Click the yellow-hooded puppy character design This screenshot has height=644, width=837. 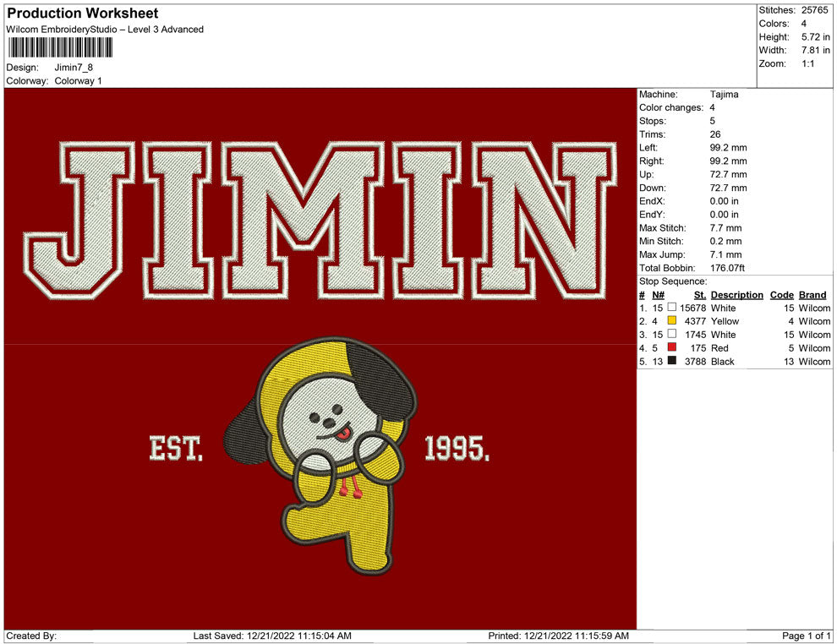(x=321, y=456)
